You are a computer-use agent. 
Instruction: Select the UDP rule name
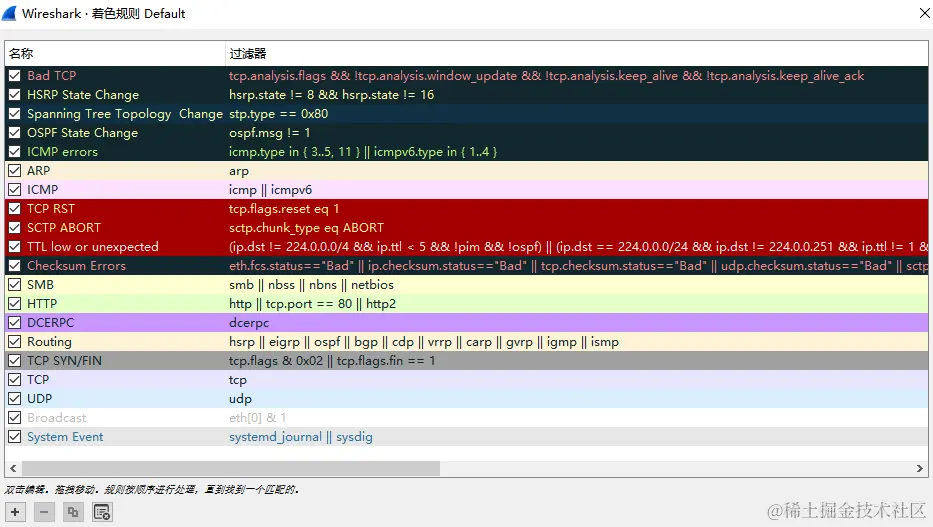click(x=39, y=399)
